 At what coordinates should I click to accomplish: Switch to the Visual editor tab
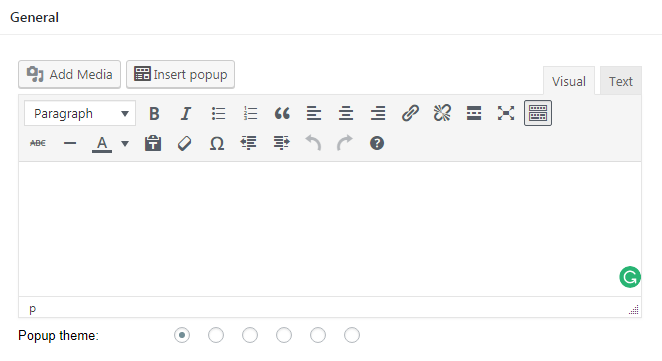coord(569,81)
